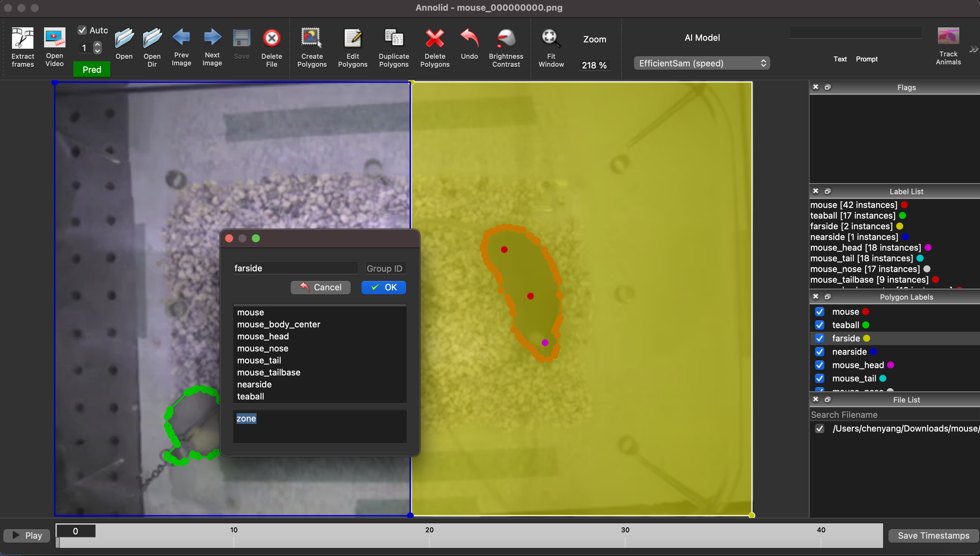Close the Flags panel
980x556 pixels.
click(816, 87)
